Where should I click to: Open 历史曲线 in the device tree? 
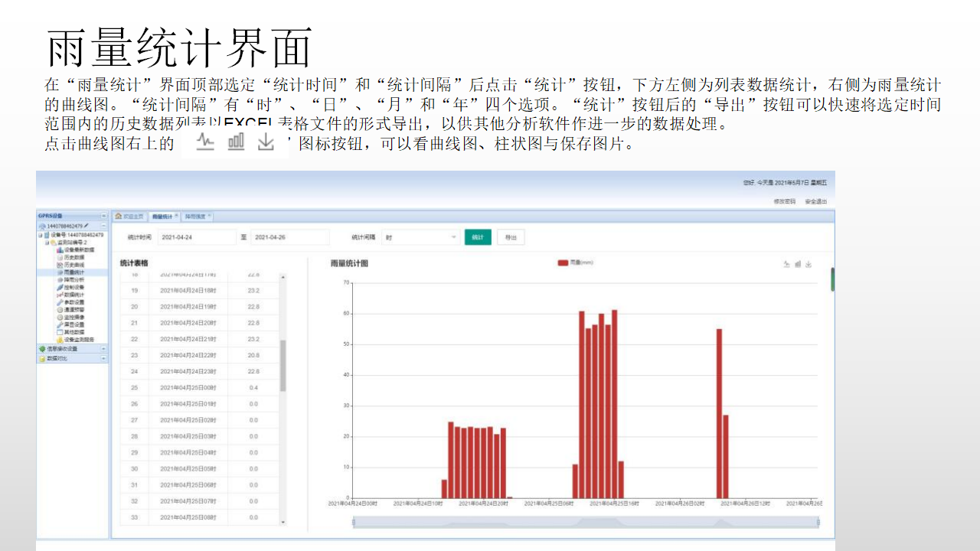click(74, 265)
